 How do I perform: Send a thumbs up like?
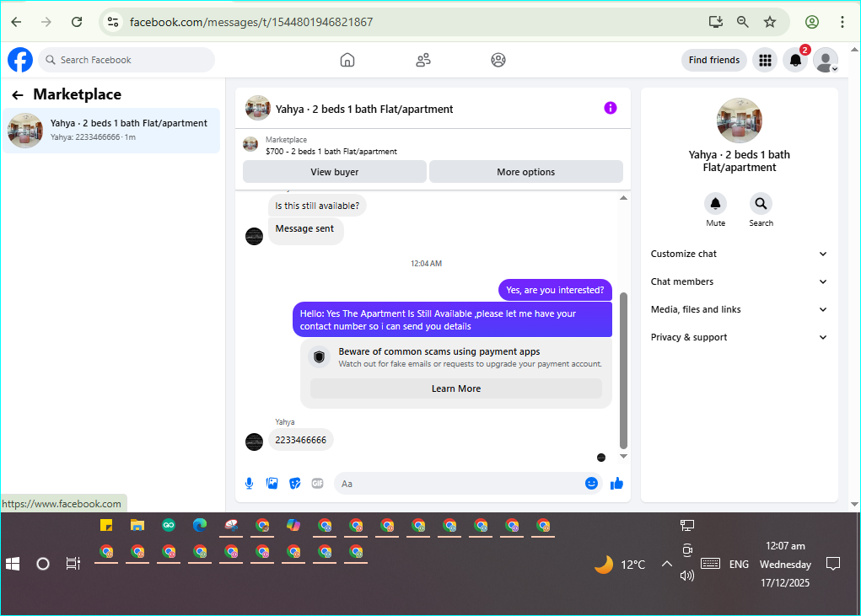(x=616, y=483)
